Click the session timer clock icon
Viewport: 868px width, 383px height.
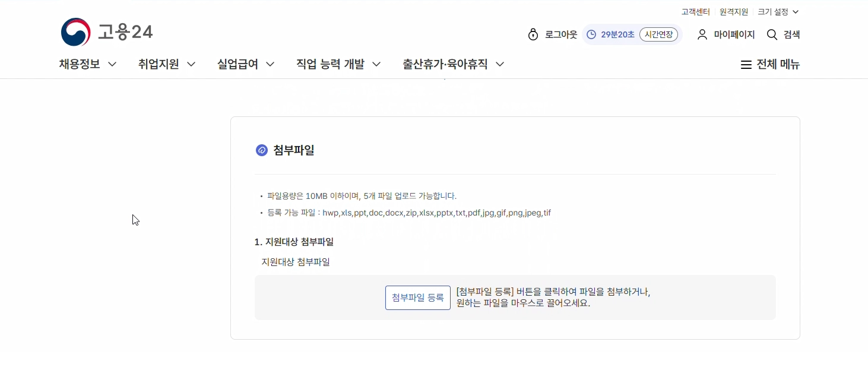coord(591,34)
